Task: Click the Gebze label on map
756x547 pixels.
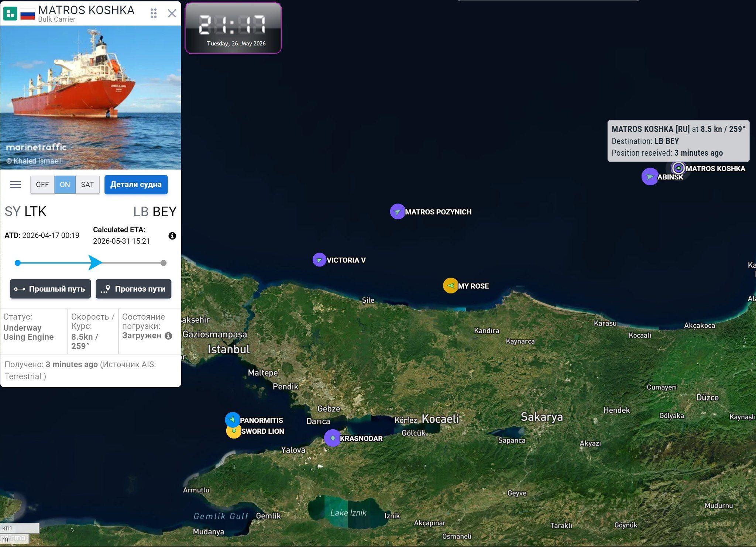Action: coord(329,409)
